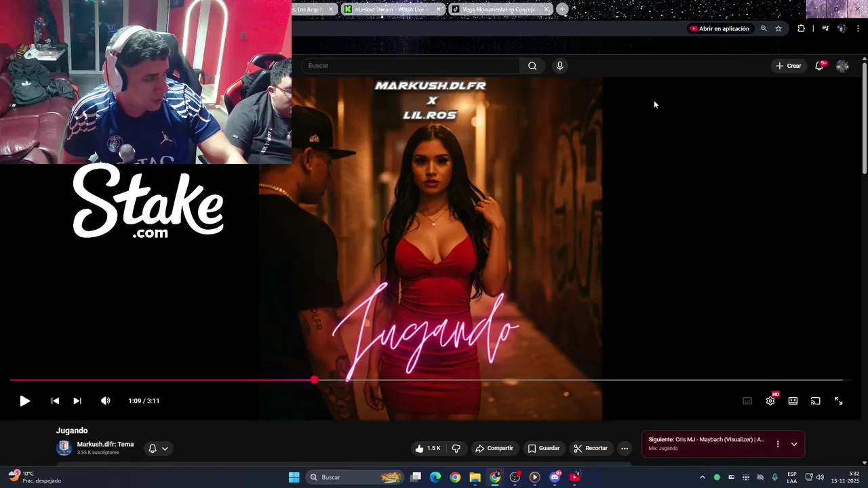Open Chrome profile avatar

pyautogui.click(x=842, y=28)
